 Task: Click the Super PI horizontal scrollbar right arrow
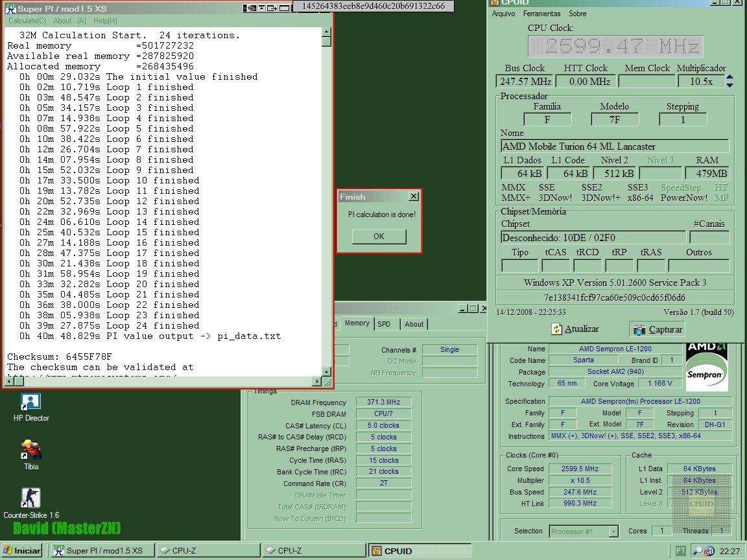pyautogui.click(x=317, y=381)
